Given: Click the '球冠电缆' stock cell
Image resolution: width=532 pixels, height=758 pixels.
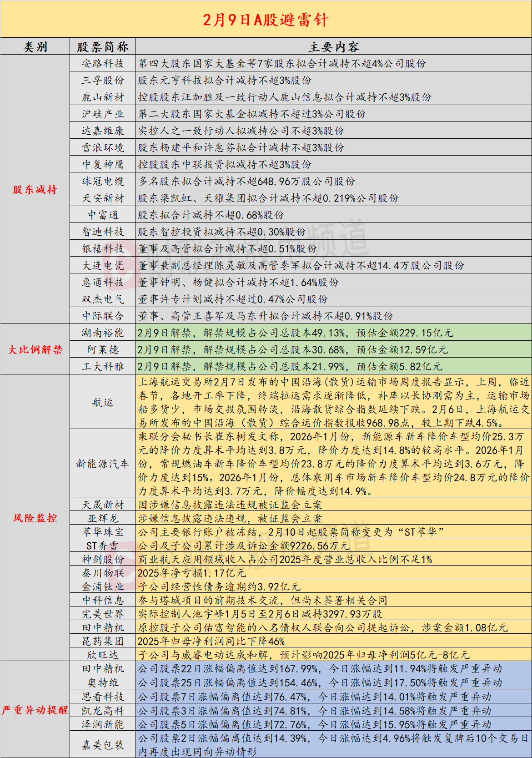Looking at the screenshot, I should tap(103, 182).
